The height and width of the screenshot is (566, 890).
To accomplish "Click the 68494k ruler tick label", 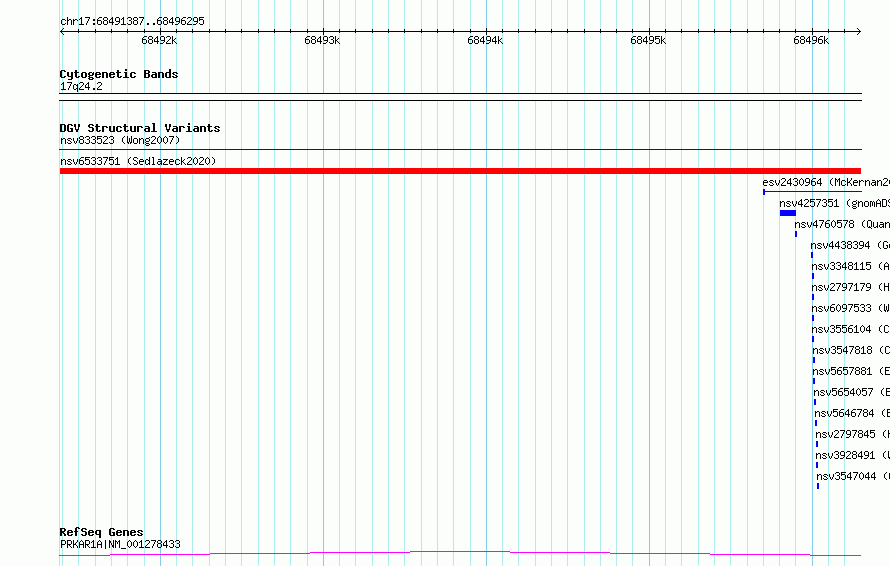I will point(485,40).
